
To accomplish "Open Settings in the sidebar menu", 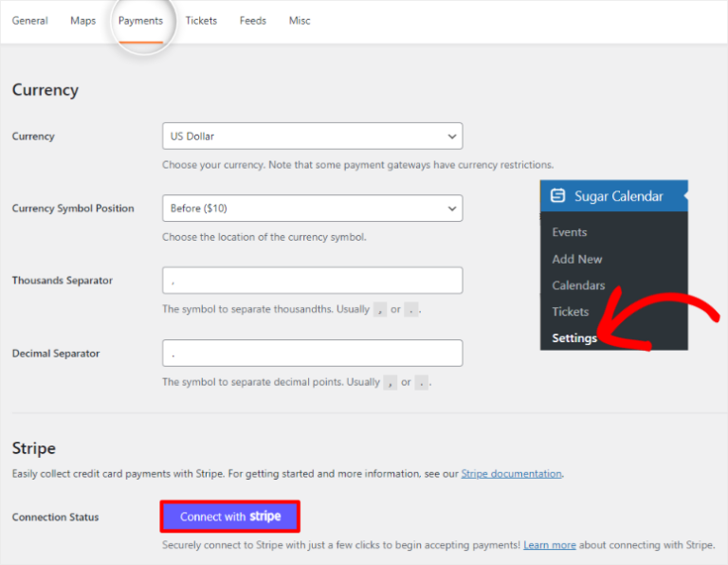I will click(574, 338).
